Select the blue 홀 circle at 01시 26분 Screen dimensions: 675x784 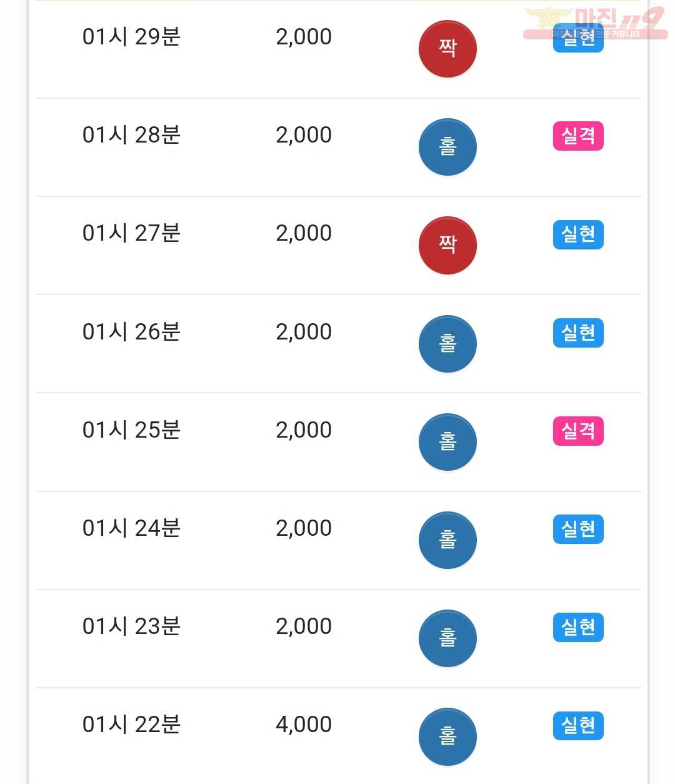[447, 344]
